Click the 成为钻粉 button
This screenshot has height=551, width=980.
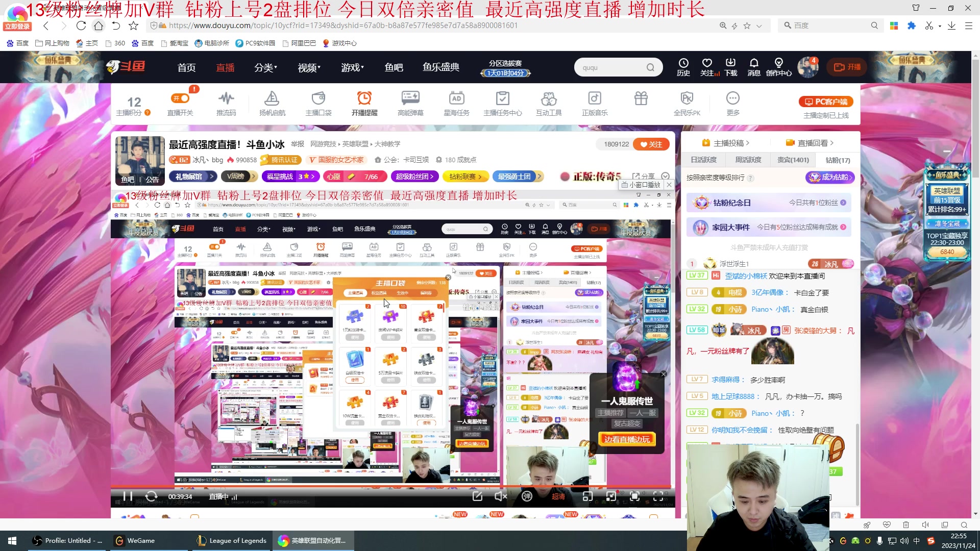pos(829,177)
